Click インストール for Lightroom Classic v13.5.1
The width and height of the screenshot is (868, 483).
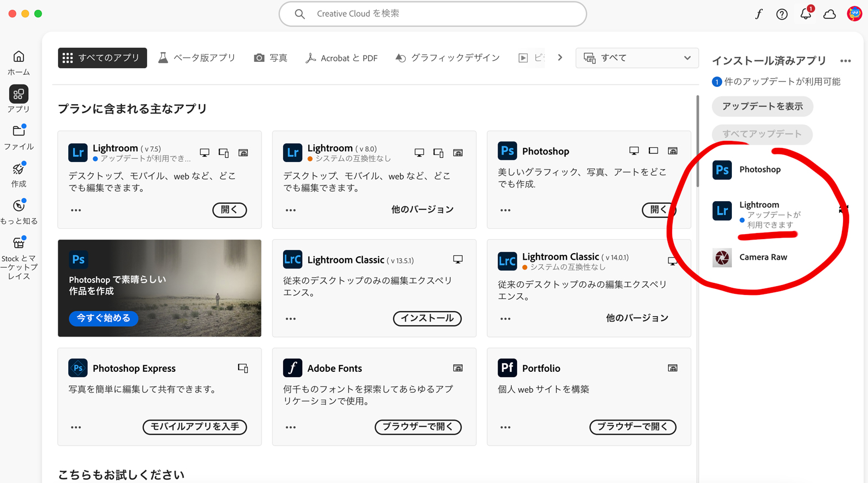[x=427, y=318]
